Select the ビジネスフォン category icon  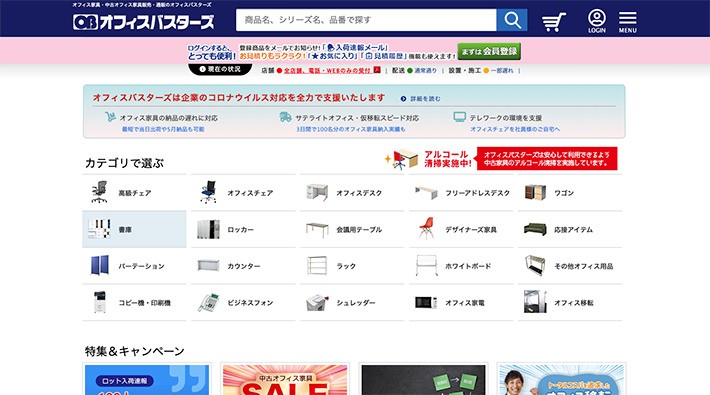pos(208,302)
